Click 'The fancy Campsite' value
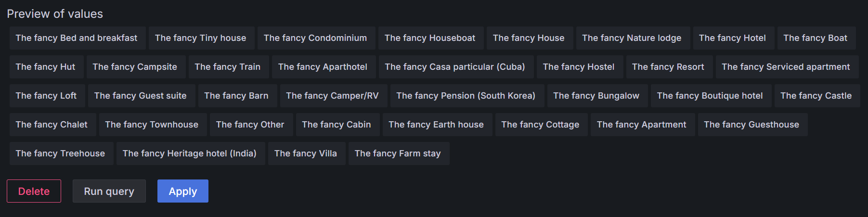This screenshot has width=868, height=217. pos(135,67)
